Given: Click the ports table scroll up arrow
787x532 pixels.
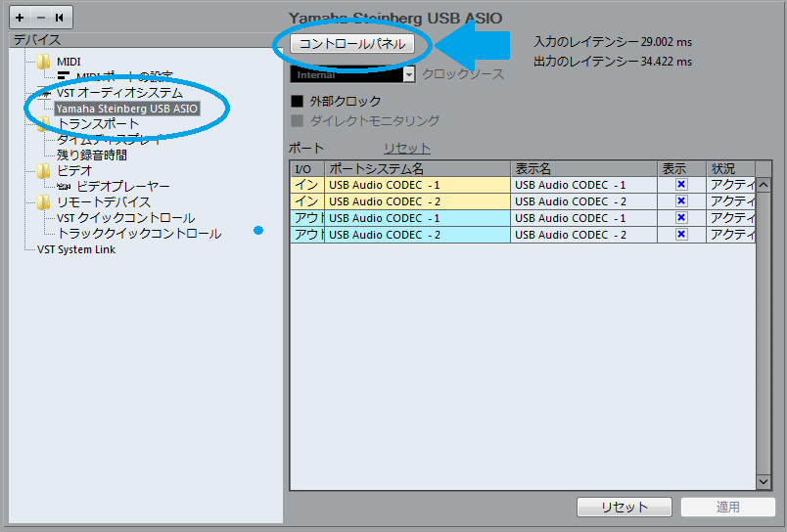Looking at the screenshot, I should [764, 185].
